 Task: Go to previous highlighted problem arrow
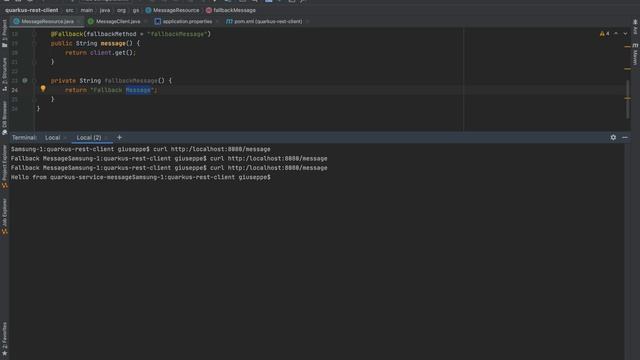coord(616,34)
